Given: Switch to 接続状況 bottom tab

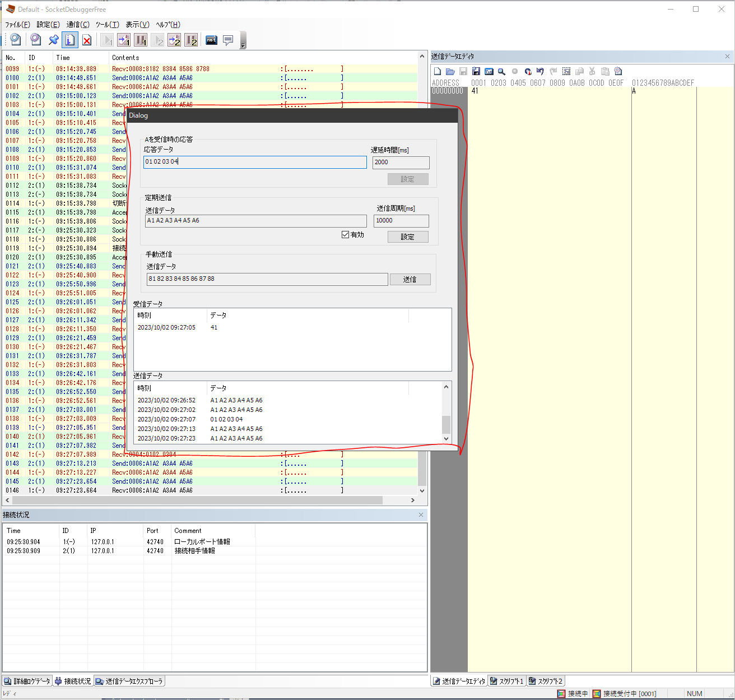Looking at the screenshot, I should click(73, 681).
